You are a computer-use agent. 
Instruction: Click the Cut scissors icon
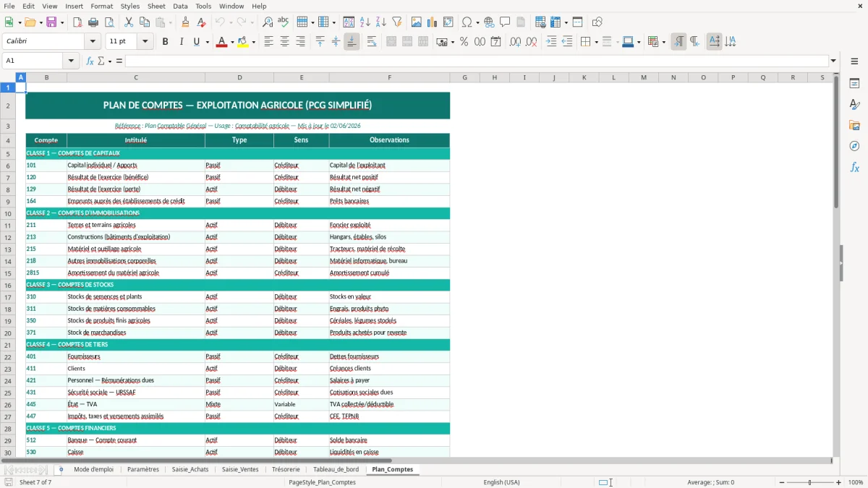click(x=129, y=22)
